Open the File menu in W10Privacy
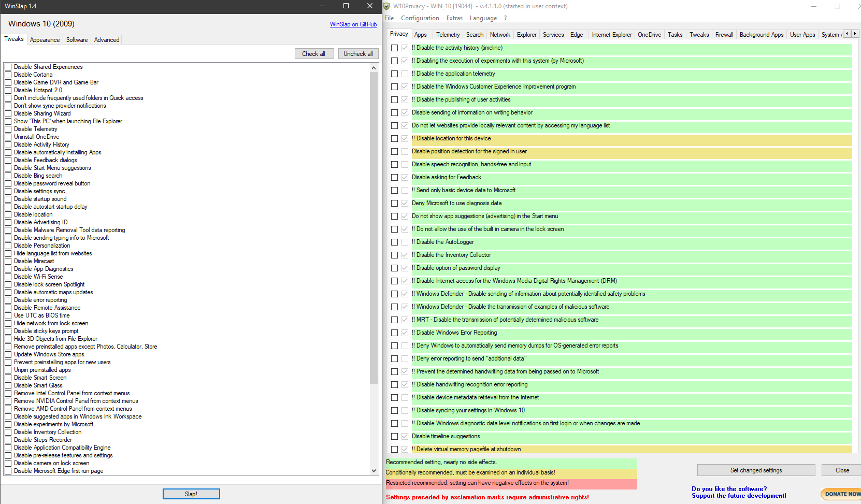This screenshot has width=861, height=504. click(x=389, y=18)
